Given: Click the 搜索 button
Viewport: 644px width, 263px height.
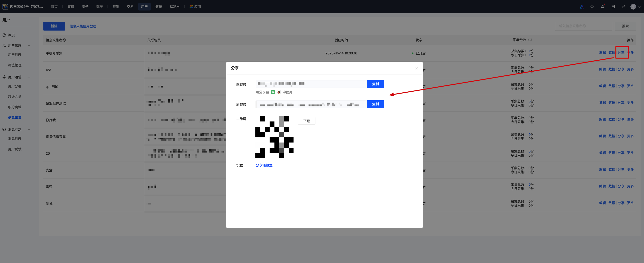Looking at the screenshot, I should [625, 26].
